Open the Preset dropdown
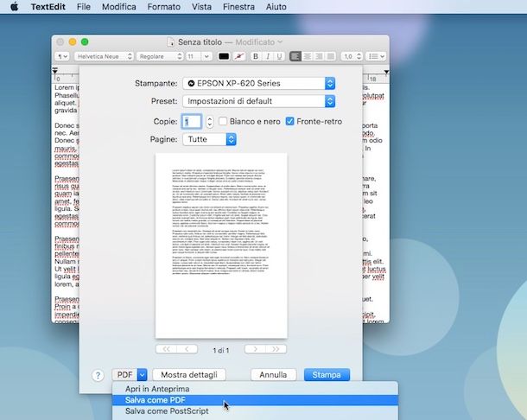The image size is (527, 420). pos(258,101)
